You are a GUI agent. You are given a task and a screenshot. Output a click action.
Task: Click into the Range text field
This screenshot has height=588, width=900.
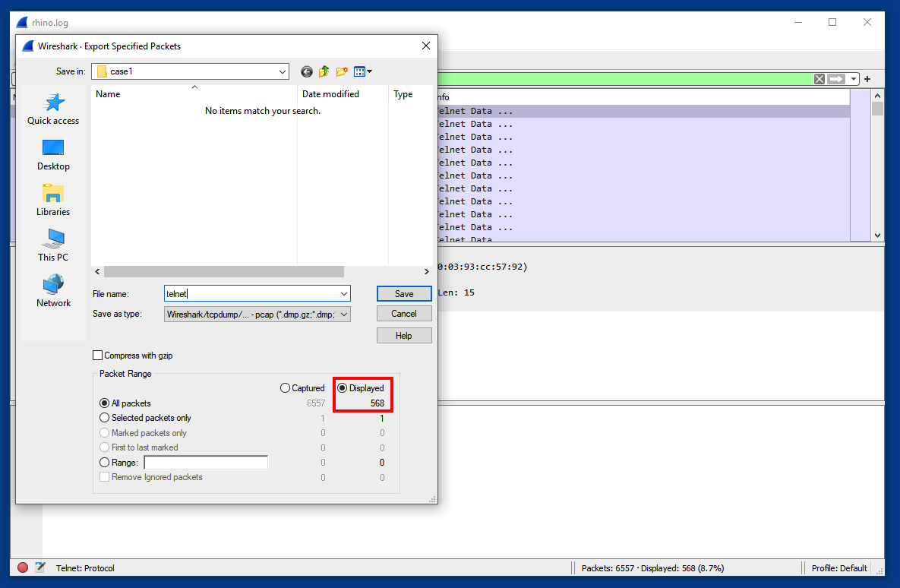coord(206,462)
